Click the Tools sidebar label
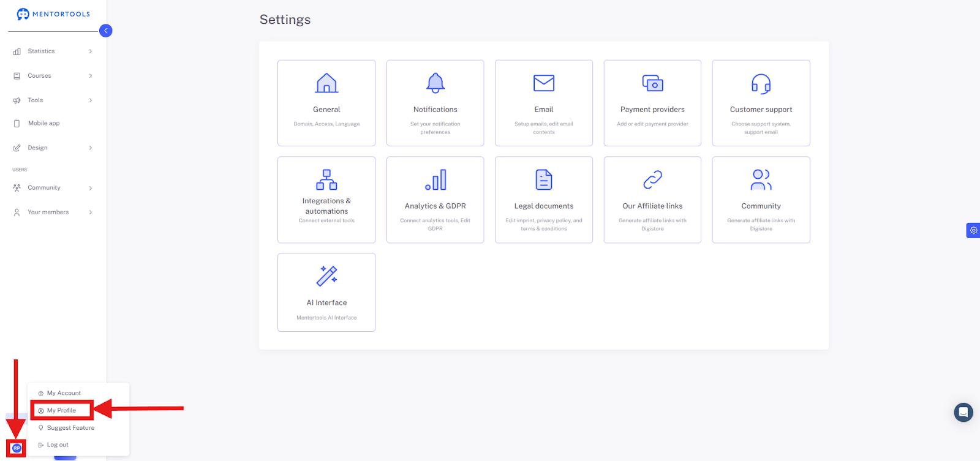Screen dimensions: 980x461 pos(35,100)
